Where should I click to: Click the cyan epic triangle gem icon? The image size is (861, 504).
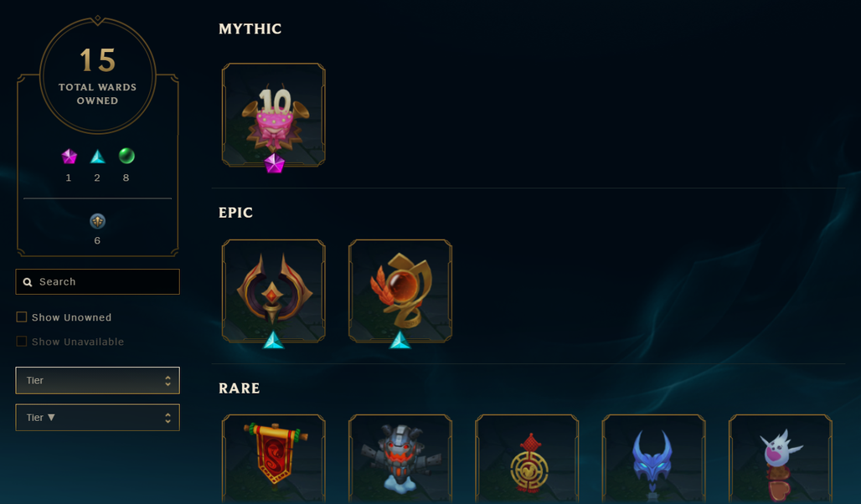pyautogui.click(x=98, y=157)
